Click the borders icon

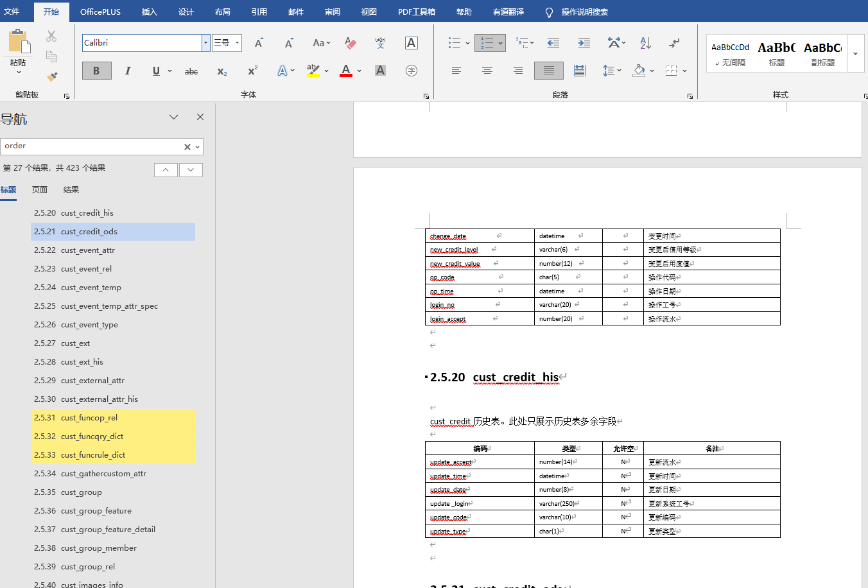[x=671, y=71]
